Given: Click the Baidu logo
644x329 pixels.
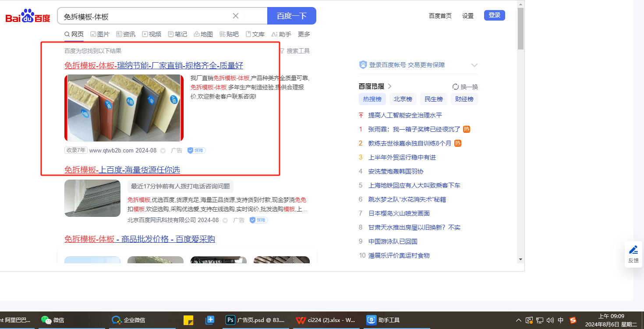Looking at the screenshot, I should coord(28,16).
